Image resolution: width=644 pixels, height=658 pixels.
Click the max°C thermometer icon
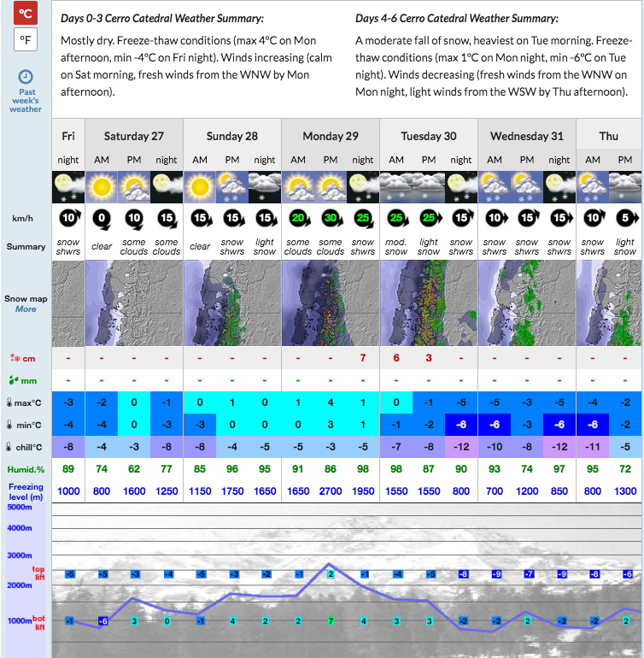coord(9,402)
